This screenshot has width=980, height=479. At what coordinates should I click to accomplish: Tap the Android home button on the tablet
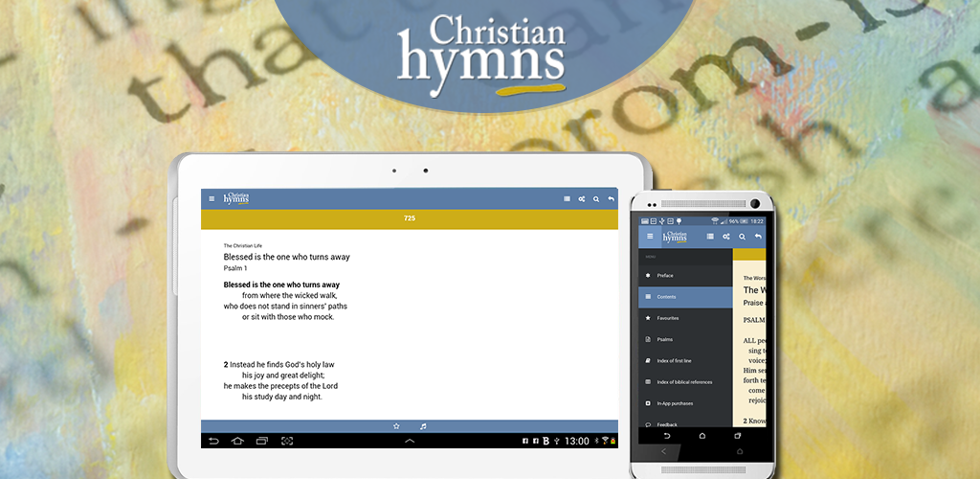pos(237,441)
